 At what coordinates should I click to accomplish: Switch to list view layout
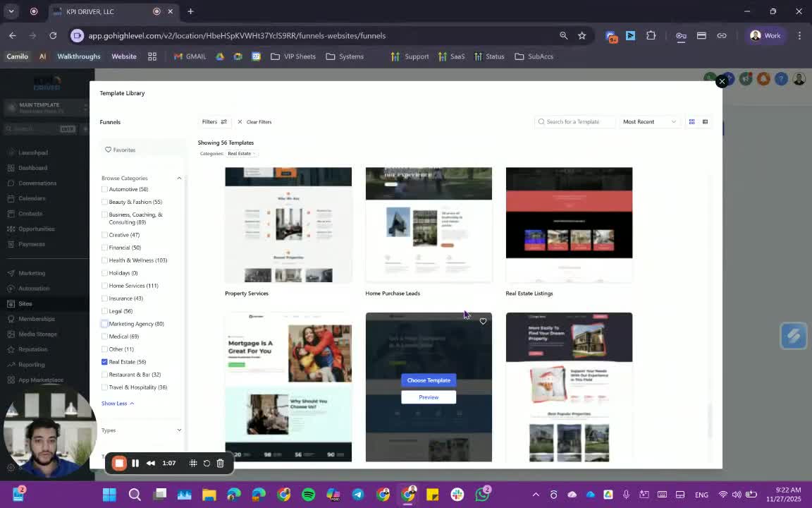click(x=705, y=122)
